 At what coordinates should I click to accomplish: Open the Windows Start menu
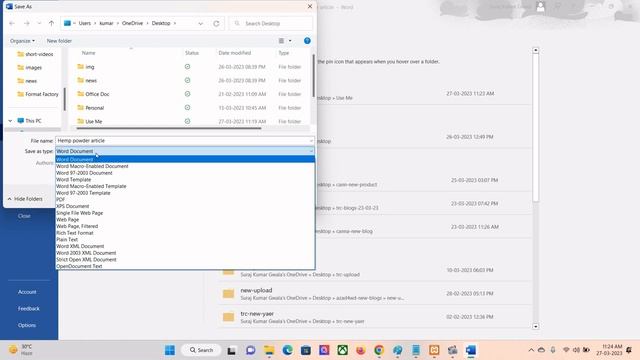170,350
